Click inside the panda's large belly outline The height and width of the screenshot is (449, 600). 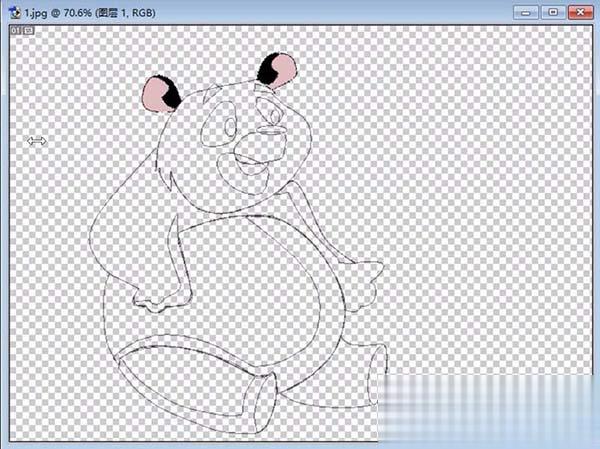pyautogui.click(x=249, y=291)
